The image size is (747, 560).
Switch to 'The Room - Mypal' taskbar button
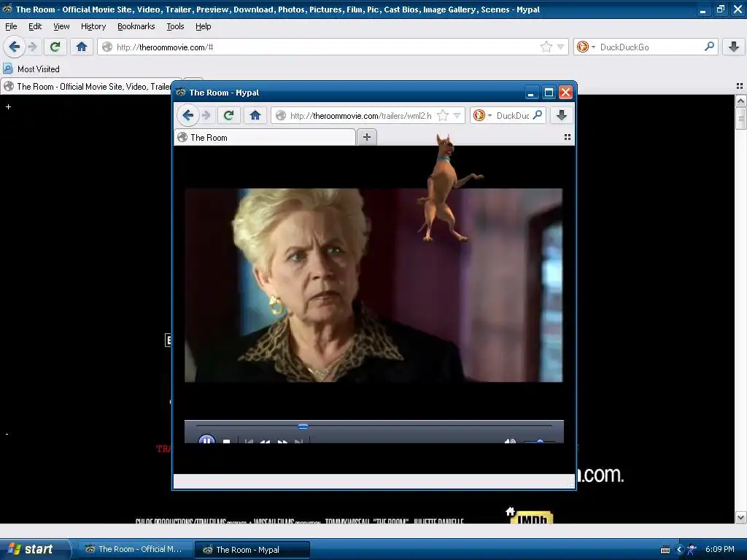coord(252,550)
